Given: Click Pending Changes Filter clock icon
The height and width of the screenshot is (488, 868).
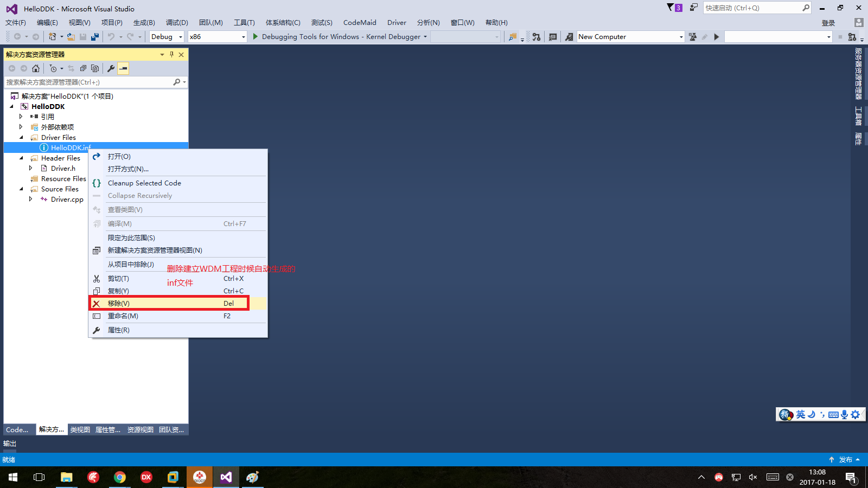Looking at the screenshot, I should click(53, 68).
